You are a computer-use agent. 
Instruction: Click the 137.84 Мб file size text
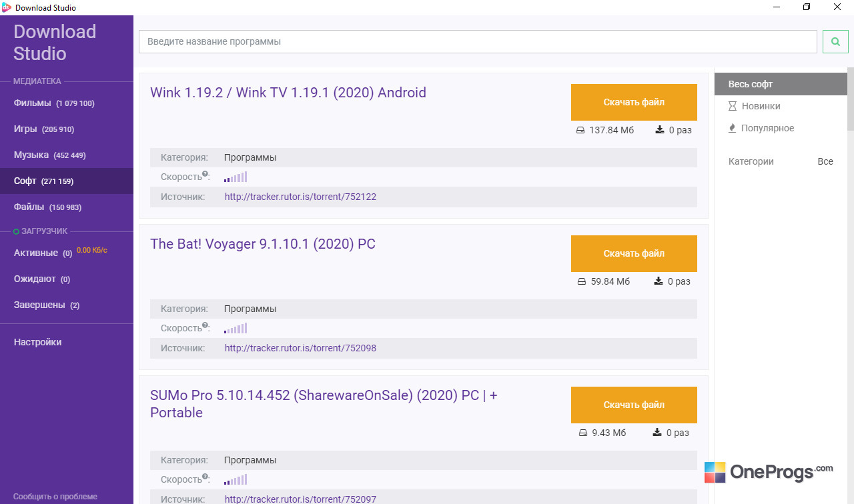[612, 130]
